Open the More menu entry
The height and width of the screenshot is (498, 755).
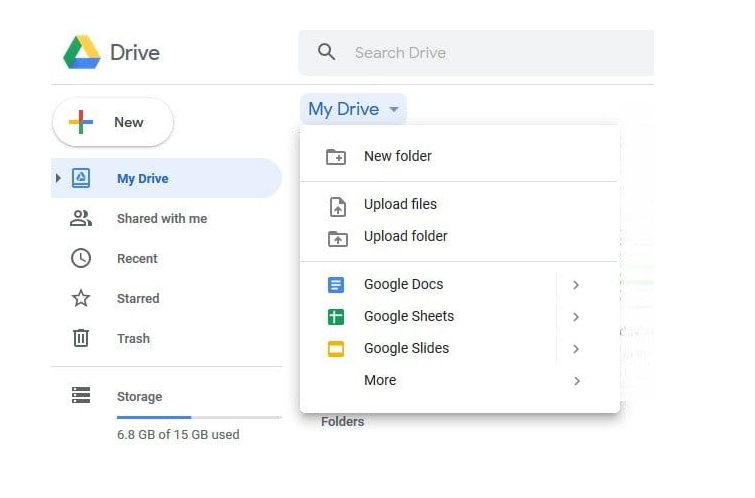pos(460,380)
